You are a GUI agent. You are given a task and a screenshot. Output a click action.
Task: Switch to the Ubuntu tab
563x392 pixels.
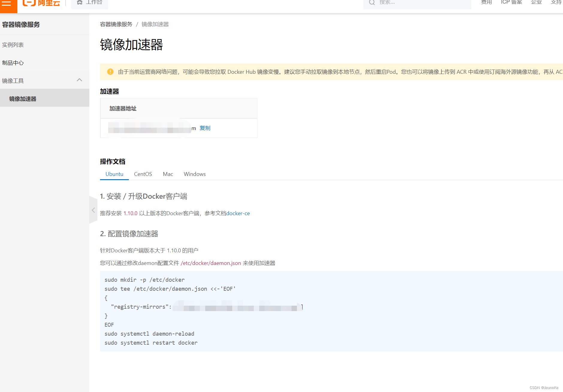point(114,174)
